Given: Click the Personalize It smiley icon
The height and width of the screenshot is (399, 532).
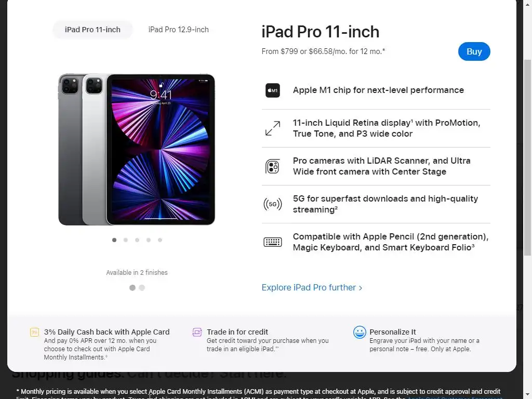Looking at the screenshot, I should click(x=360, y=332).
